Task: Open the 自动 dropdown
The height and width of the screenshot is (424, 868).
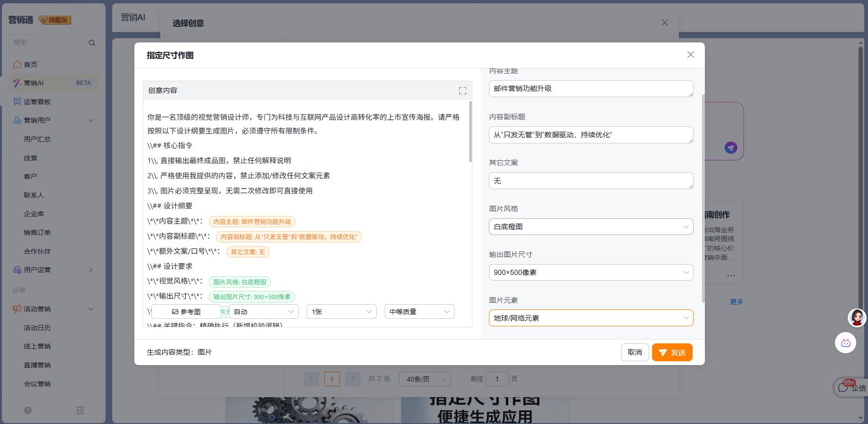Action: pos(264,312)
